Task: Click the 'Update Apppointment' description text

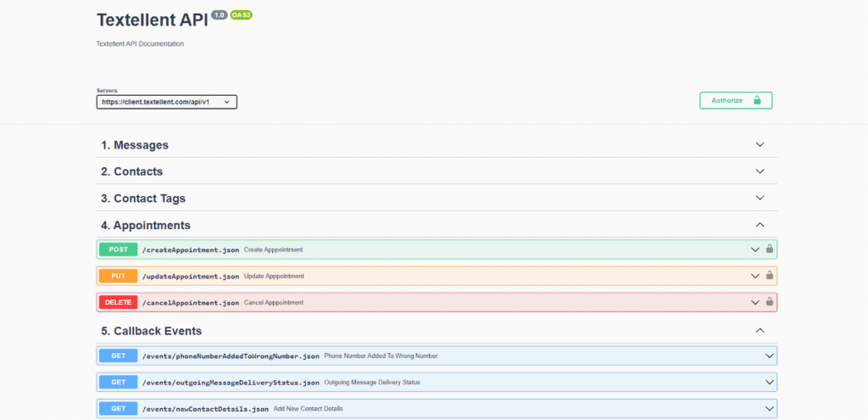Action: (274, 276)
